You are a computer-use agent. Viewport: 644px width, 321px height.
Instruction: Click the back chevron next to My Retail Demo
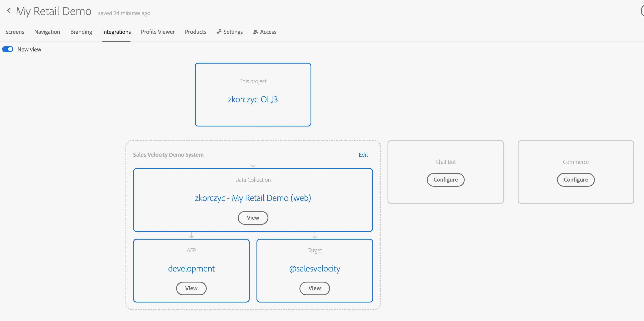pyautogui.click(x=9, y=11)
